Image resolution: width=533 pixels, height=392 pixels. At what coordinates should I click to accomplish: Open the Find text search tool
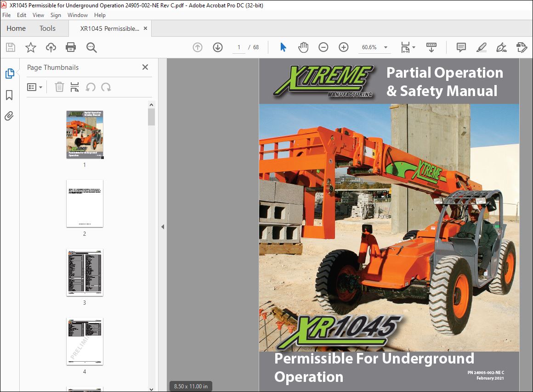(x=91, y=48)
